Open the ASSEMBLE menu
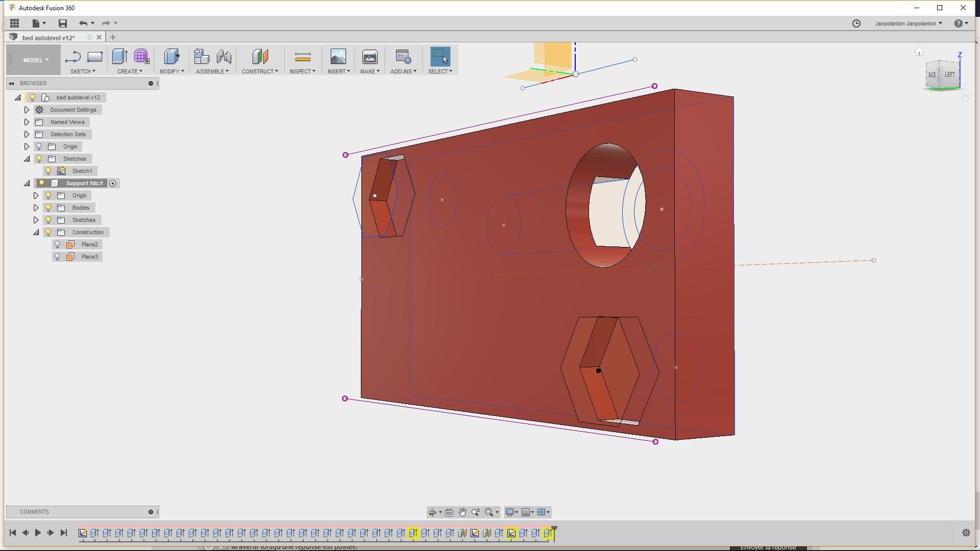This screenshot has height=551, width=980. 212,71
